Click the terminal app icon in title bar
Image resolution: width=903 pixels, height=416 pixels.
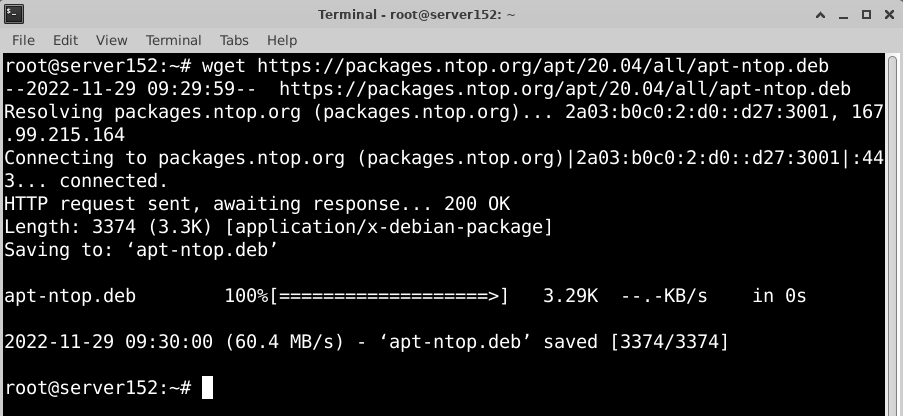[x=14, y=14]
